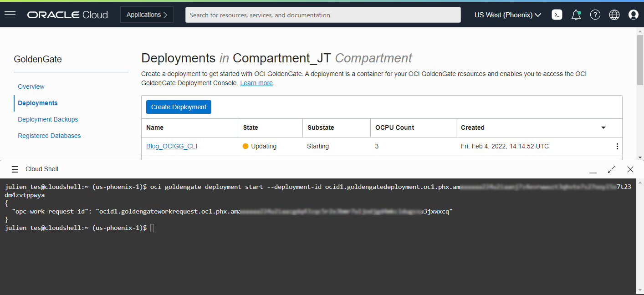The image size is (644, 295).
Task: Expand the Applications menu
Action: tap(147, 15)
